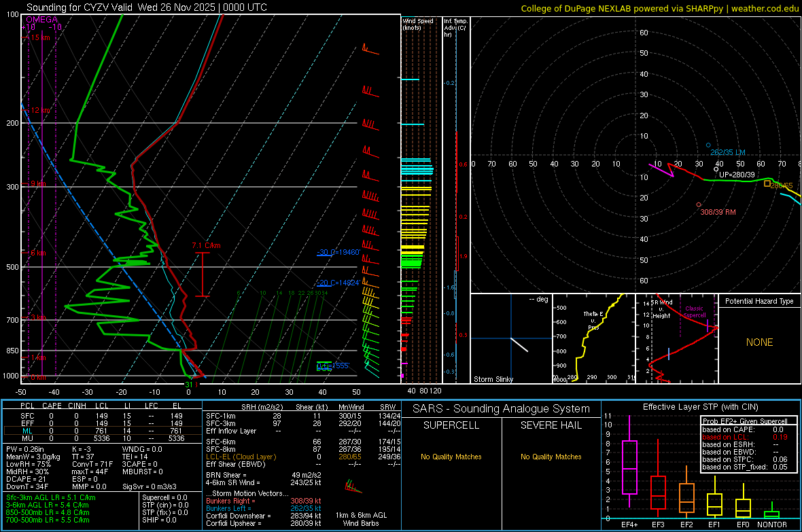Click No Quality Matches under SUPERCELL
This screenshot has height=532, width=802.
(x=451, y=457)
